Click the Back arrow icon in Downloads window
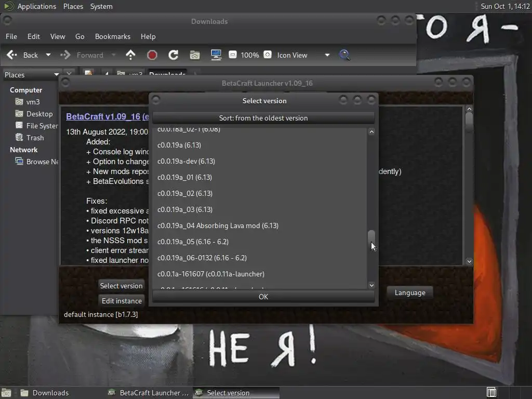Viewport: 532px width, 399px height. click(x=12, y=55)
